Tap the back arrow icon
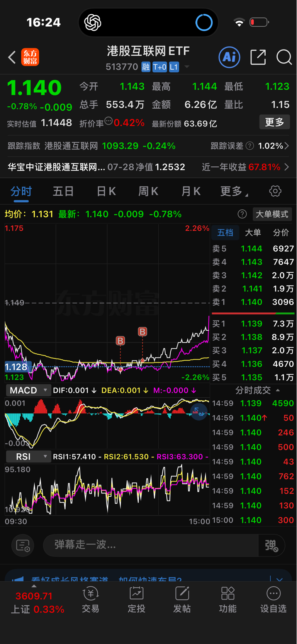 click(12, 58)
